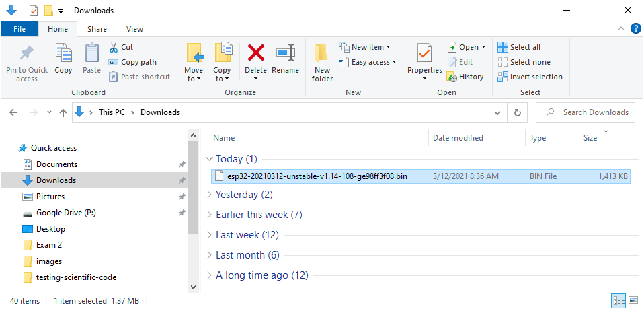Create a New folder from ribbon
Viewport: 644px width, 309px height.
coord(322,62)
